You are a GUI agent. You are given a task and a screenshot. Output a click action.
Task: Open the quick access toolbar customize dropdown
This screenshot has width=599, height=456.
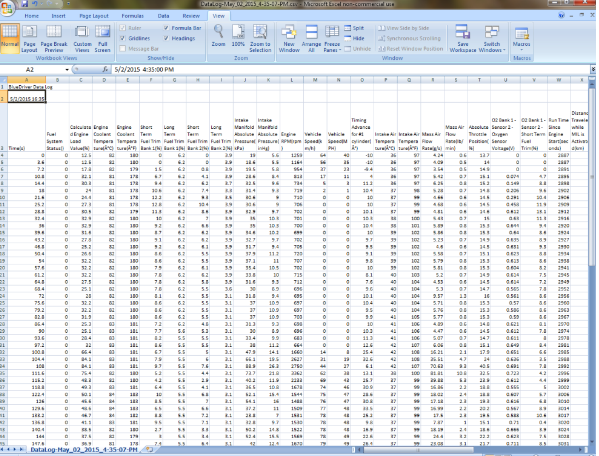coord(68,3)
